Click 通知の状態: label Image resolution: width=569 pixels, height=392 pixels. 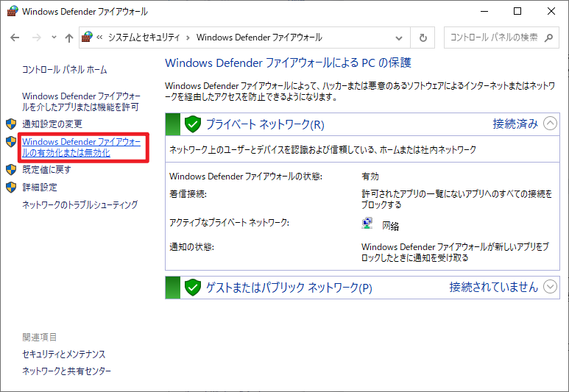point(191,247)
